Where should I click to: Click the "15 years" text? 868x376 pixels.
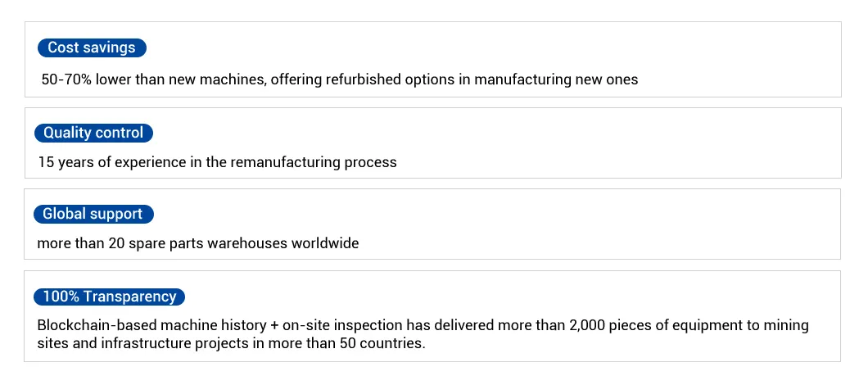[x=65, y=162]
